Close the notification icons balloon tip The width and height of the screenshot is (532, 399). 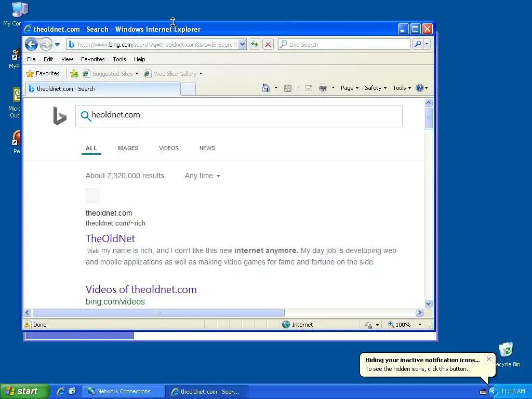(488, 359)
